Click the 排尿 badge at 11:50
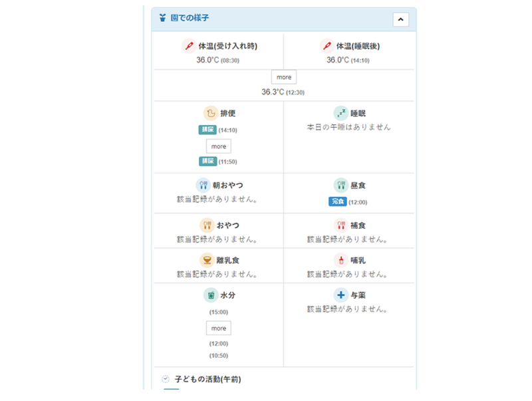 (x=207, y=162)
